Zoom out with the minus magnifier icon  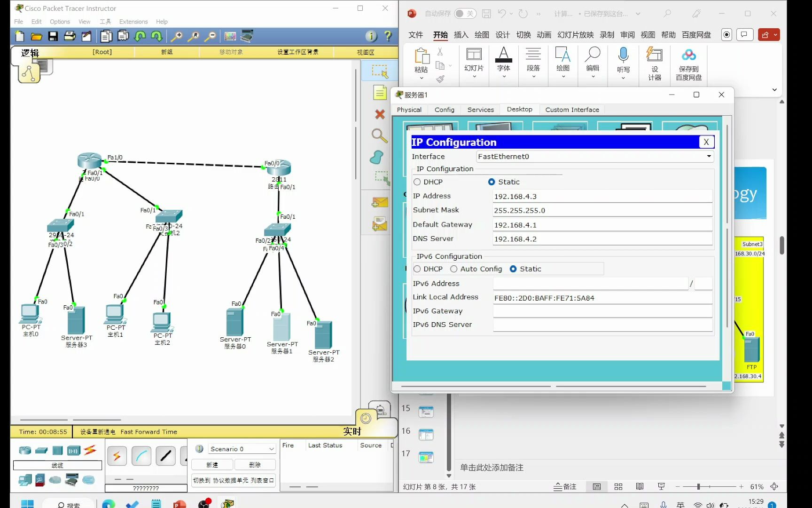(211, 36)
